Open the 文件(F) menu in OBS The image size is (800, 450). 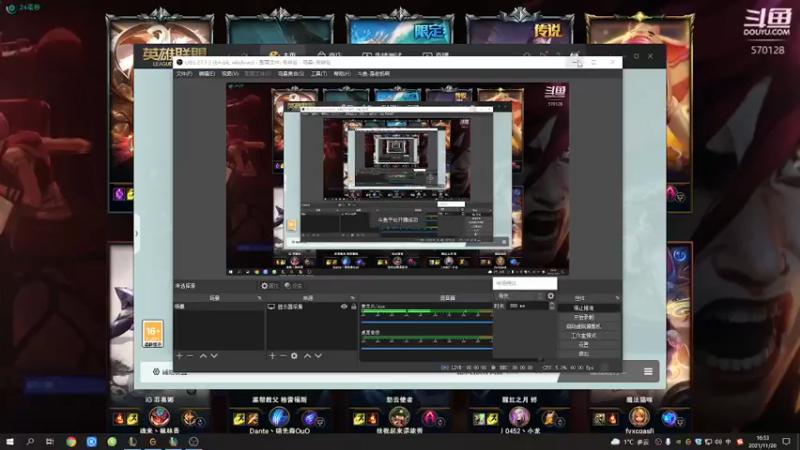click(x=184, y=74)
